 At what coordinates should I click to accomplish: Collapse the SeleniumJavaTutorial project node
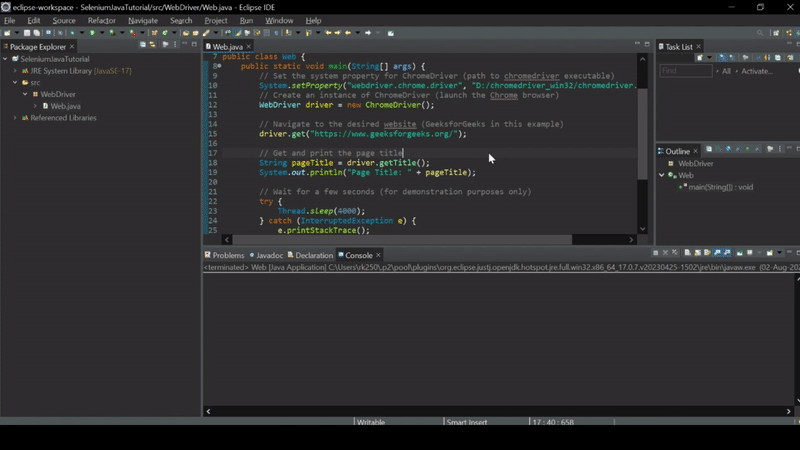click(x=5, y=59)
